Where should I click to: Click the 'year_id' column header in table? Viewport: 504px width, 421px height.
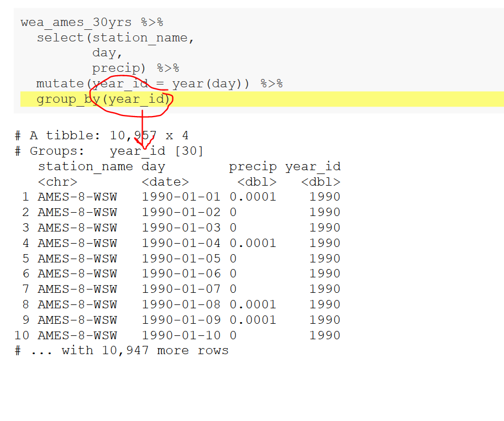[313, 166]
